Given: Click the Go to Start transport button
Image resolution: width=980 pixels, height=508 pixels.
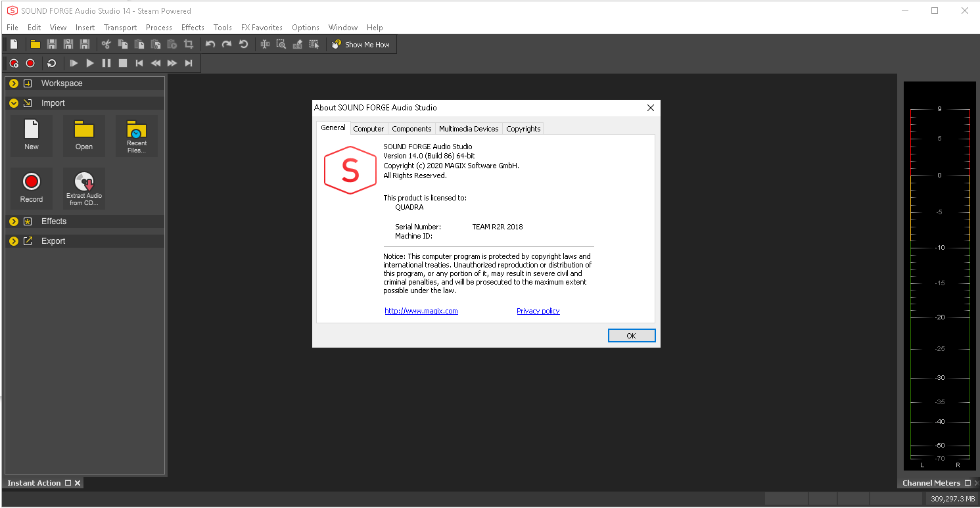Looking at the screenshot, I should tap(139, 63).
